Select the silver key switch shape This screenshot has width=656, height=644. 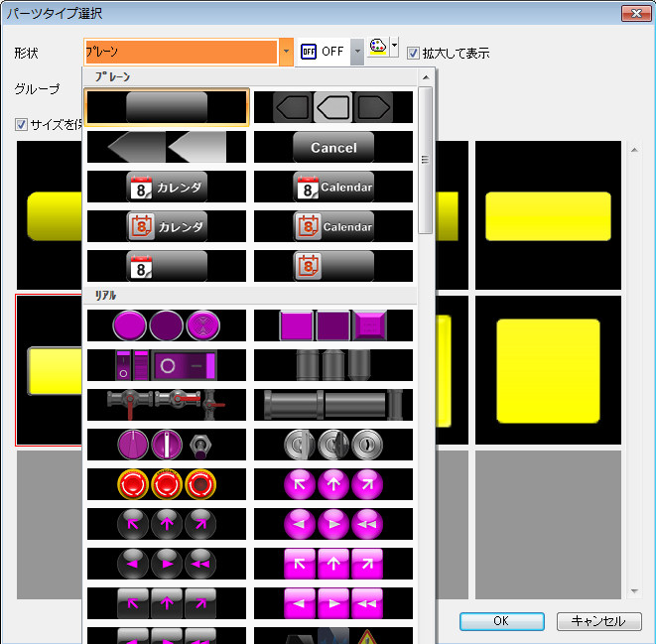(x=333, y=445)
